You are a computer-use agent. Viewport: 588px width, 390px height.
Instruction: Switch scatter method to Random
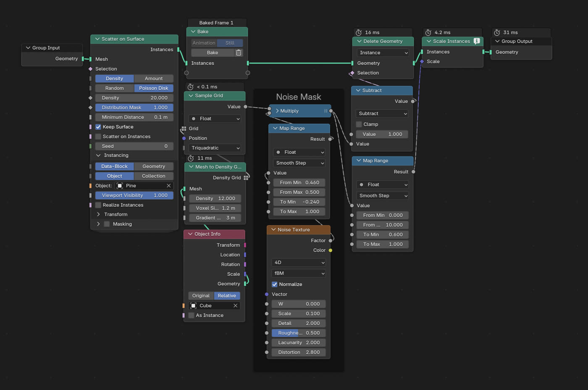(114, 88)
